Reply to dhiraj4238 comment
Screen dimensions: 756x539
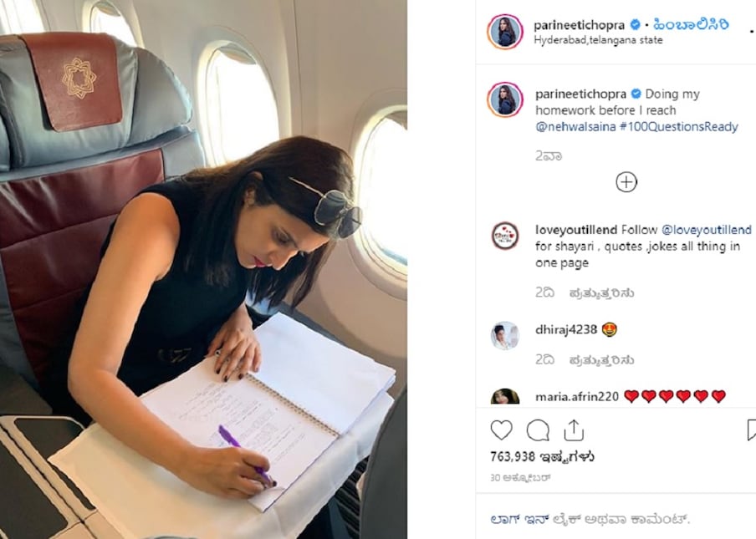tap(601, 360)
